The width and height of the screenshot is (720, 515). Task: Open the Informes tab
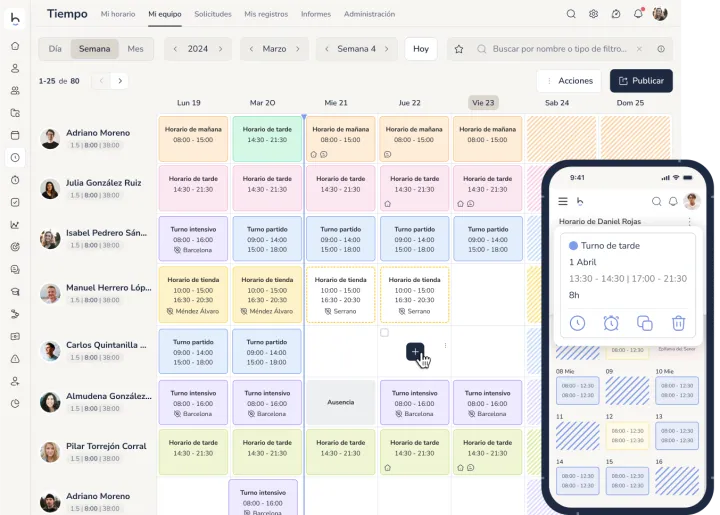point(316,14)
